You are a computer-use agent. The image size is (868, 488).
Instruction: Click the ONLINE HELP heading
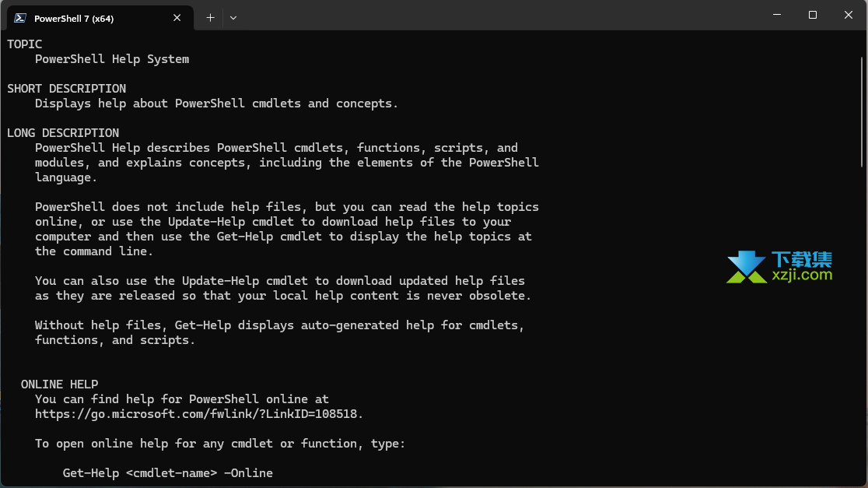pyautogui.click(x=60, y=384)
